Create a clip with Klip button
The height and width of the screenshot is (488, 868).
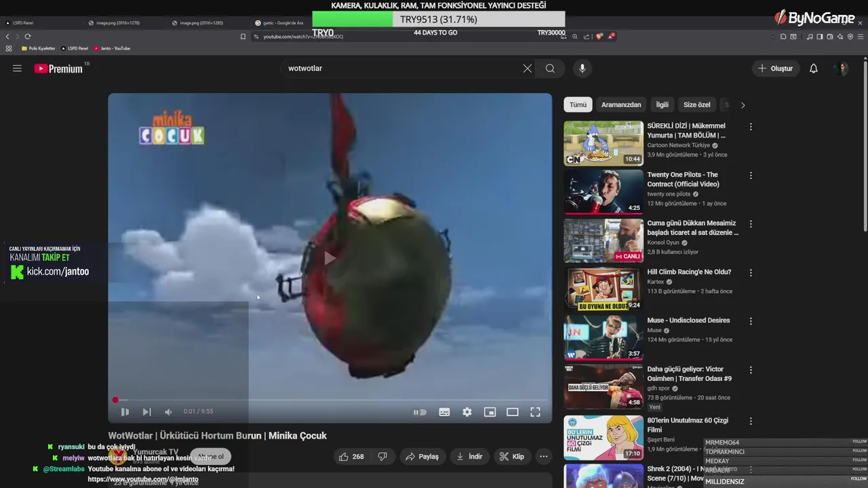click(512, 457)
